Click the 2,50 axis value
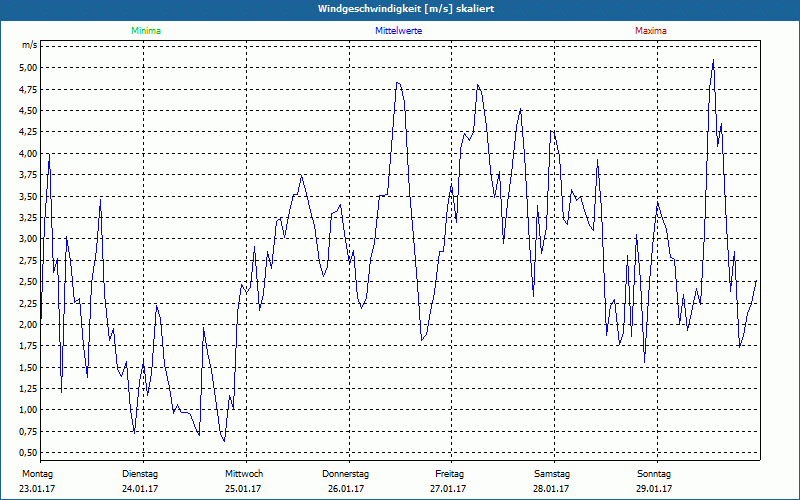Viewport: 800px width, 500px height. coord(29,282)
